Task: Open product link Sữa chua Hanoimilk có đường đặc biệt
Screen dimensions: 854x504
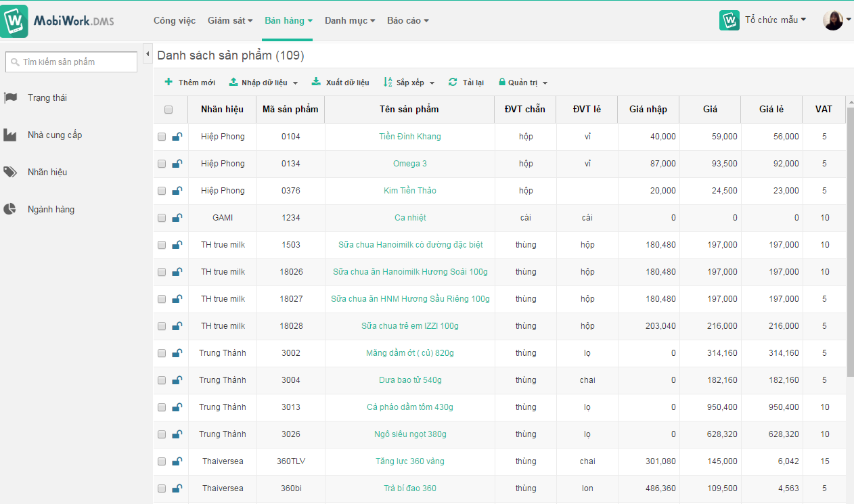Action: click(410, 245)
